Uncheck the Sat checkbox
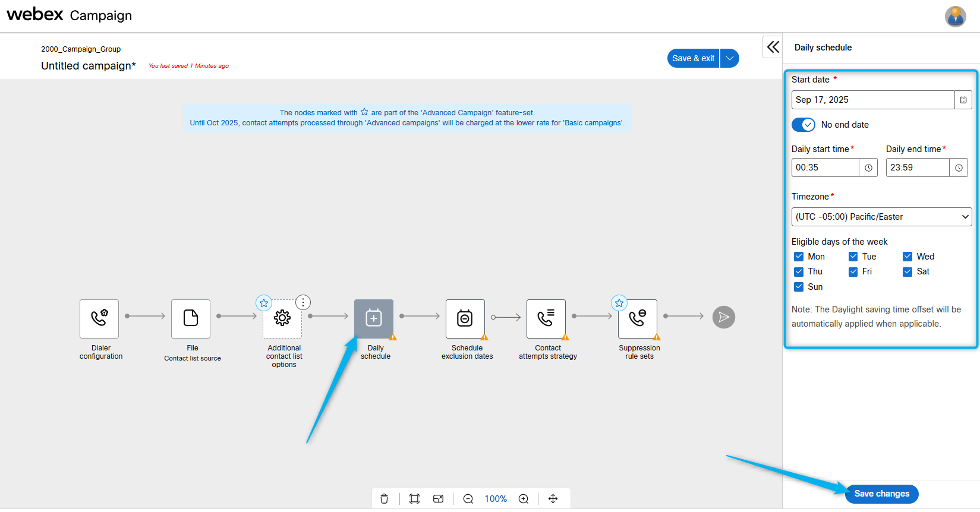This screenshot has width=980, height=512. pyautogui.click(x=907, y=271)
